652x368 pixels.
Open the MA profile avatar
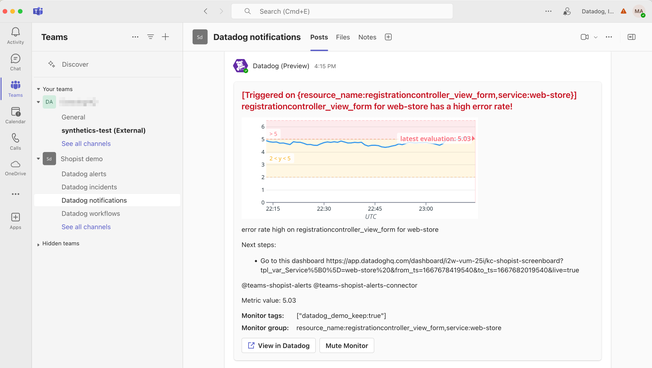pyautogui.click(x=639, y=11)
